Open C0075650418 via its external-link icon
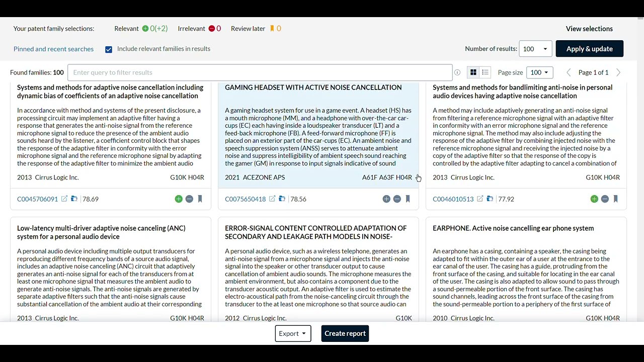 (272, 199)
